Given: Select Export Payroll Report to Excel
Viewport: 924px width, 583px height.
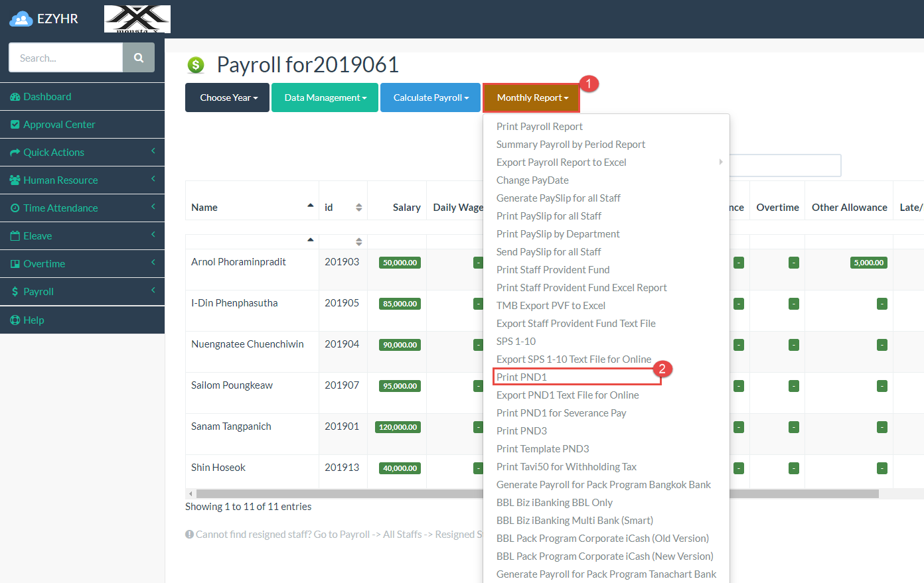Looking at the screenshot, I should 562,162.
